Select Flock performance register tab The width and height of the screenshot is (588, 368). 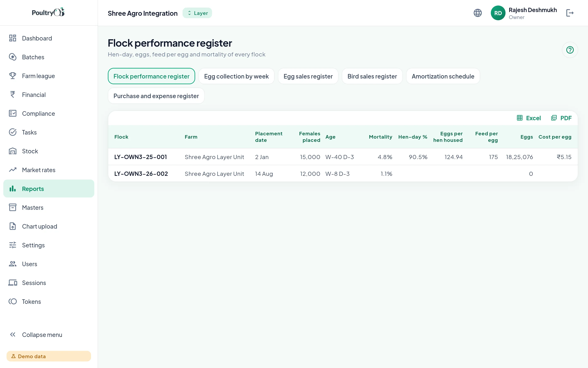[151, 76]
